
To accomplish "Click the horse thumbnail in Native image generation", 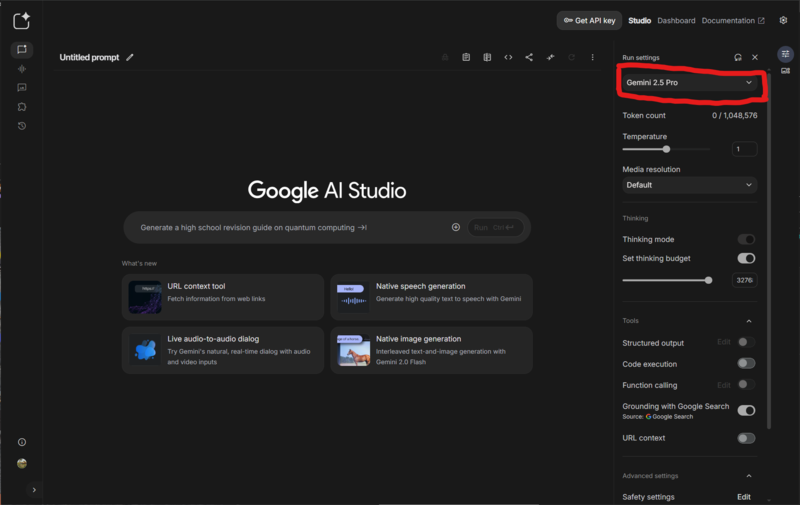I will point(354,350).
